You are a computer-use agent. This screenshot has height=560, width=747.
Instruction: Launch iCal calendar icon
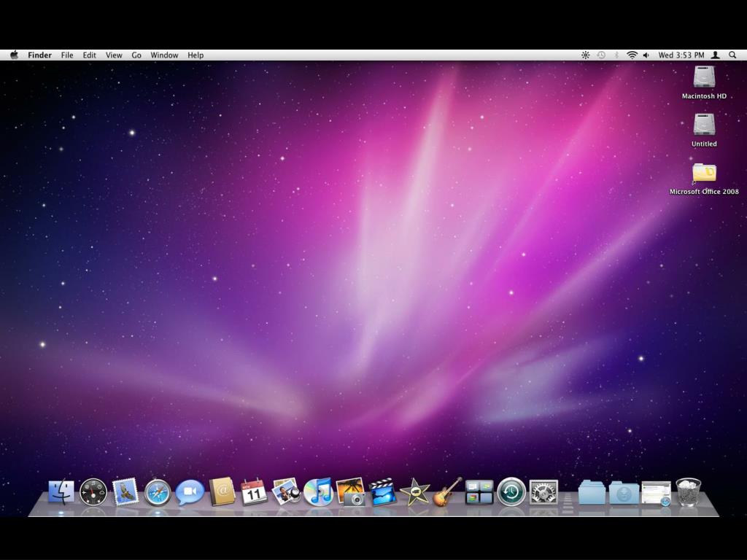click(x=254, y=492)
